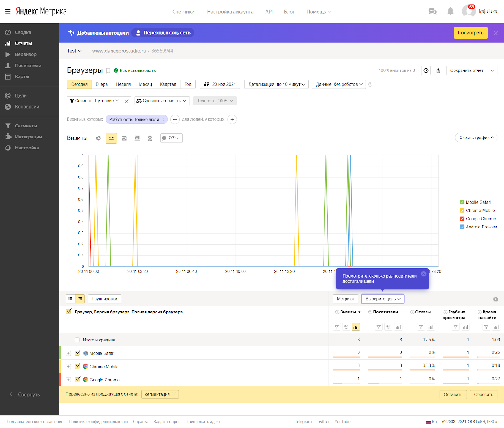Select the Неделя period tab

point(123,84)
